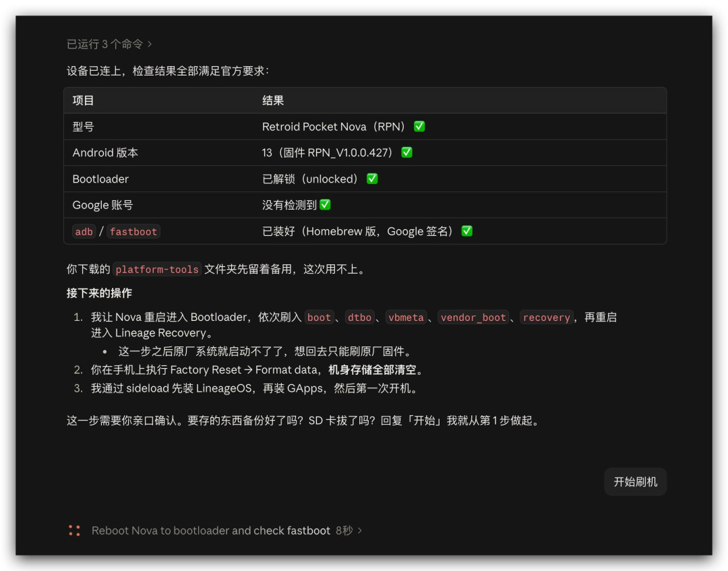The width and height of the screenshot is (728, 571).
Task: Select the 型号 table cell
Action: click(83, 126)
